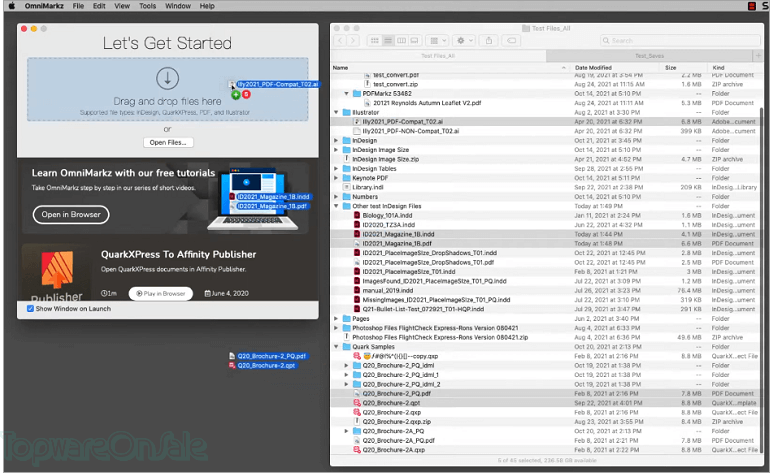This screenshot has width=770, height=473.
Task: Click the Open in Browser button
Action: pos(71,215)
